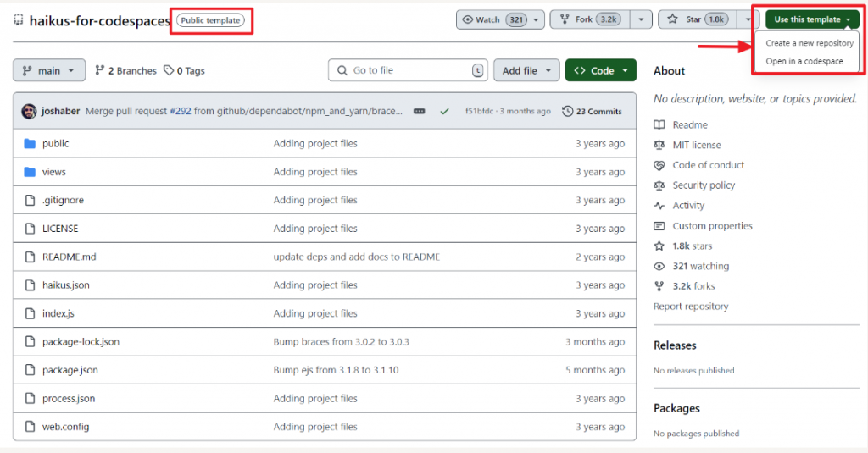Open the Security policy link

(704, 185)
